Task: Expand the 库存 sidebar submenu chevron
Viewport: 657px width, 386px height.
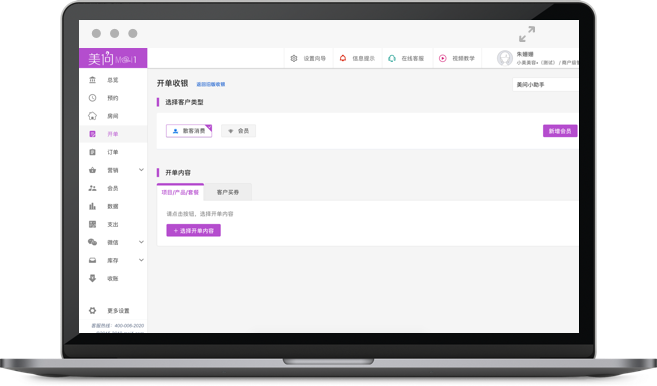Action: tap(141, 260)
